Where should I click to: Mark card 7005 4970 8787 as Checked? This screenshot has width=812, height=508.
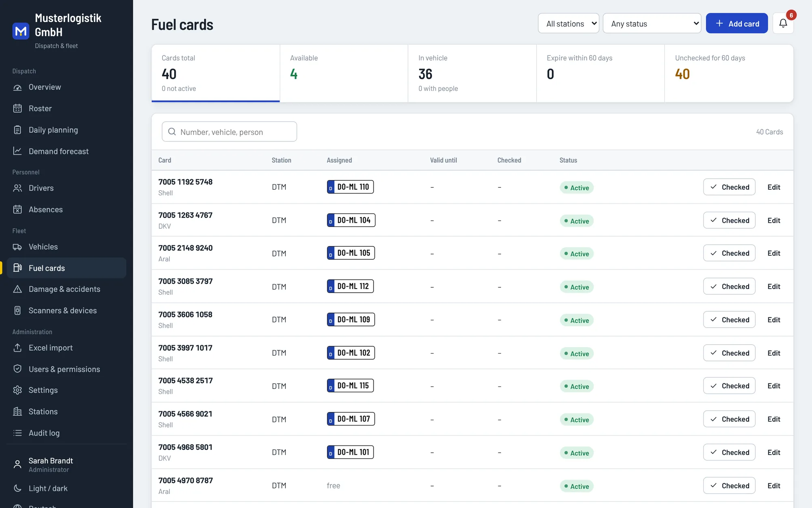[729, 486]
